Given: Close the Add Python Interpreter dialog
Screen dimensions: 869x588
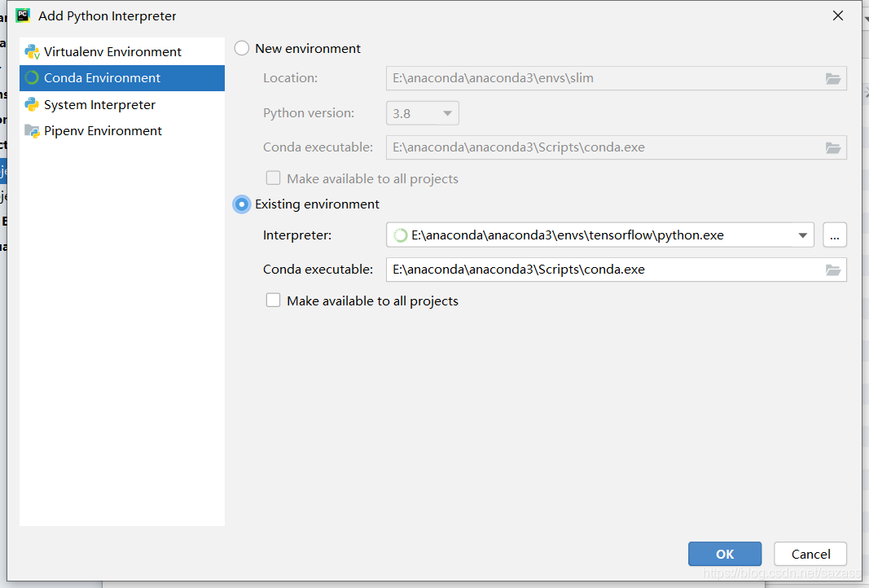Looking at the screenshot, I should point(838,15).
